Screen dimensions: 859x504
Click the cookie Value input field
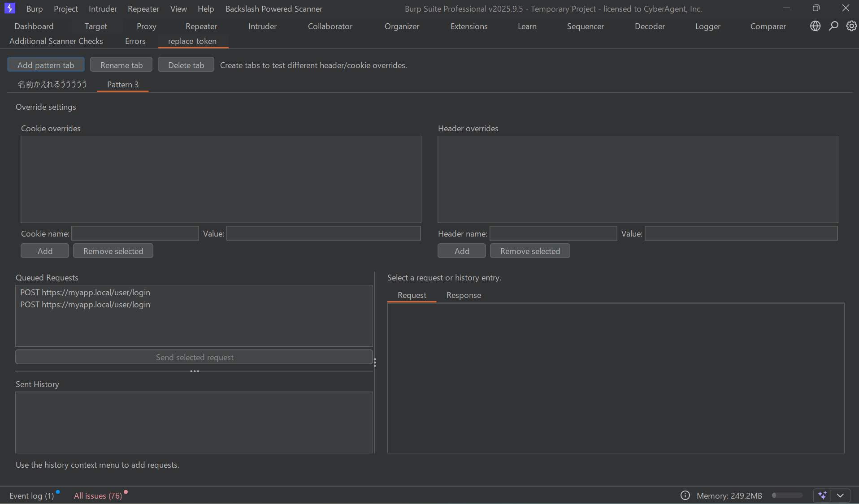pyautogui.click(x=324, y=233)
